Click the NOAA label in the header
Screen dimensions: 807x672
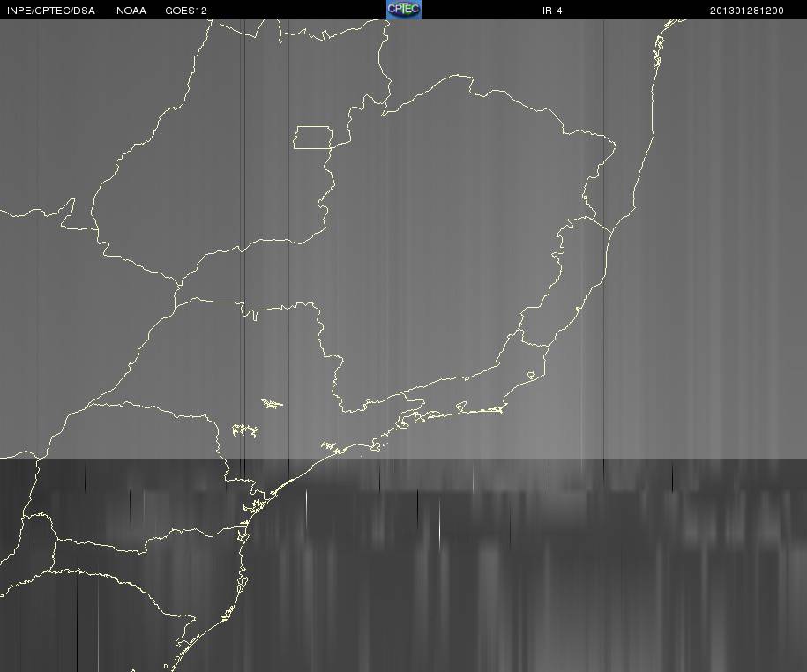coord(131,11)
